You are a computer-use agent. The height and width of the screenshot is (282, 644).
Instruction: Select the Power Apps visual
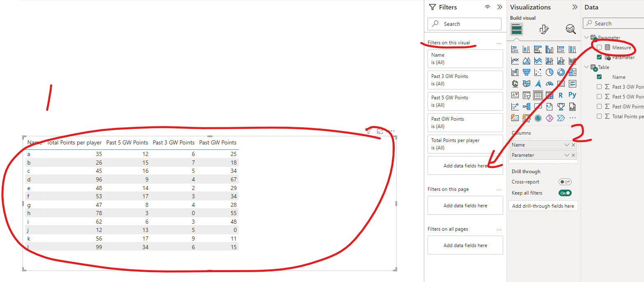(x=549, y=118)
